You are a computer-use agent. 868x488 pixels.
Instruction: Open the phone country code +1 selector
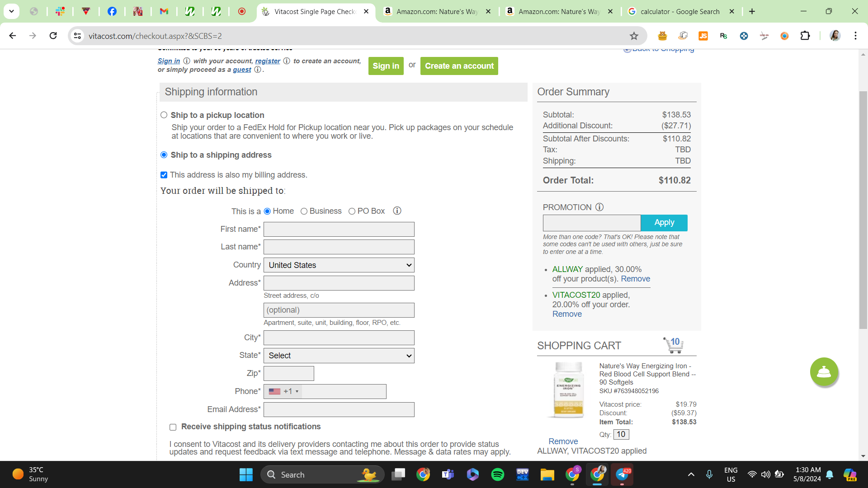pos(283,391)
